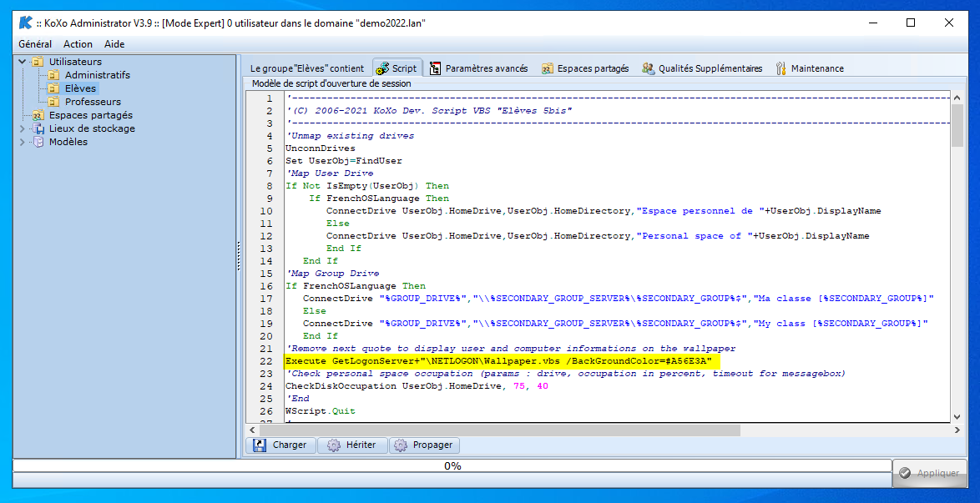
Task: Click the Espaces partagés icon in the tree
Action: coord(38,115)
